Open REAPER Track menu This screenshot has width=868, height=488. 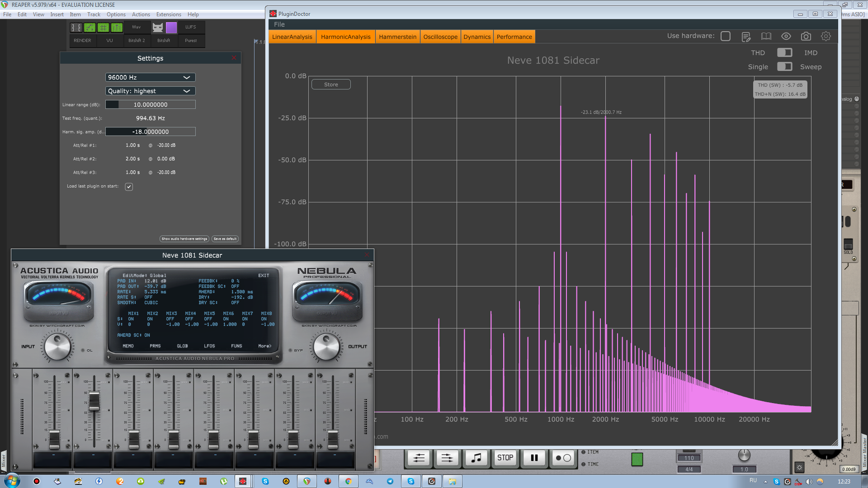click(x=94, y=14)
